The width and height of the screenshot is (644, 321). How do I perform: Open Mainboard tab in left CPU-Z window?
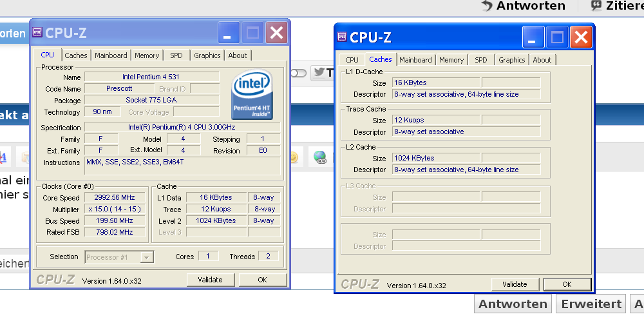[x=111, y=55]
